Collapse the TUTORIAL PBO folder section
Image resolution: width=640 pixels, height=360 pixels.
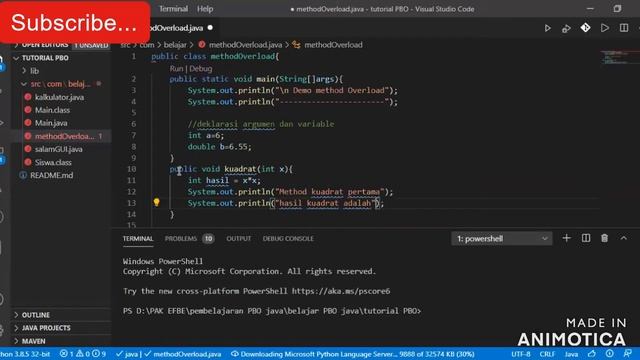coord(61,58)
